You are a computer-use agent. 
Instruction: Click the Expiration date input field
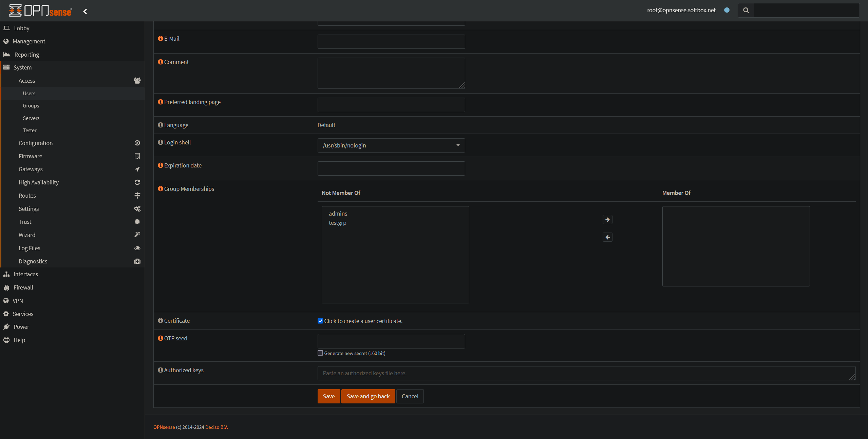[391, 168]
